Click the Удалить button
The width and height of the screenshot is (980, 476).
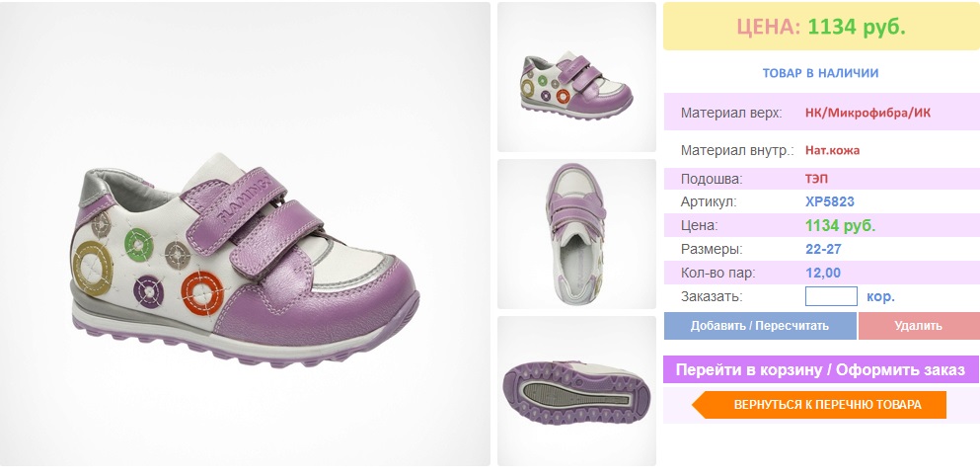point(918,326)
